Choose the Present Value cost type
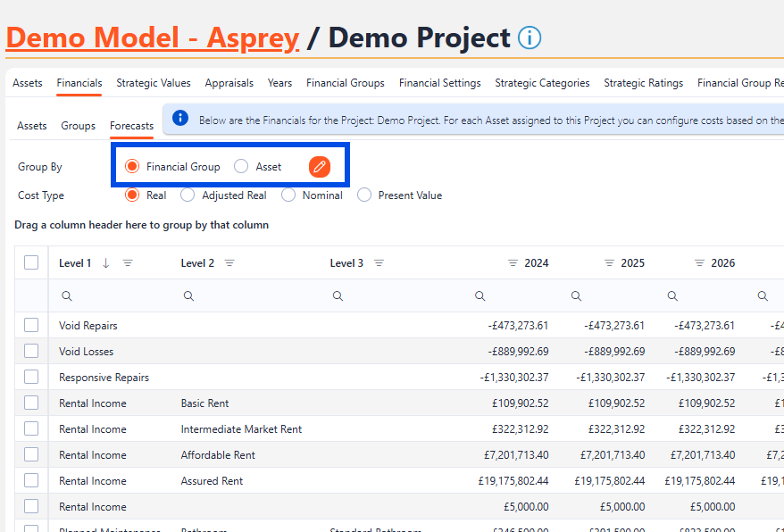 point(364,195)
